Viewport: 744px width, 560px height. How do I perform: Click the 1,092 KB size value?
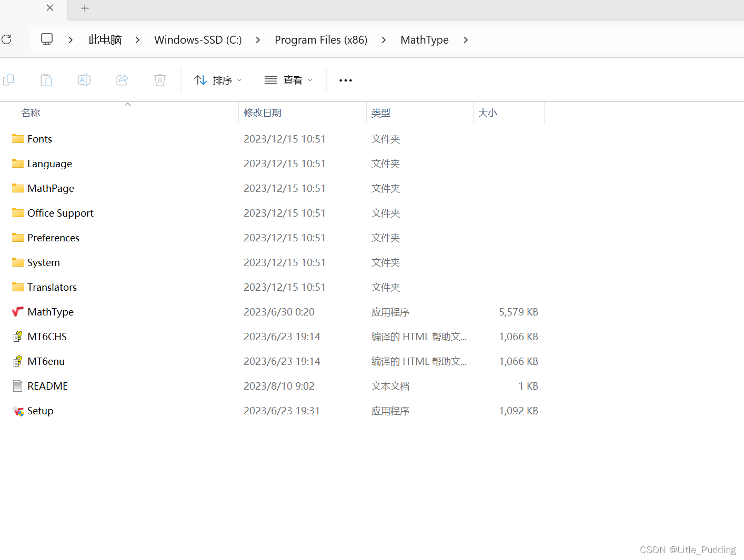coord(518,411)
